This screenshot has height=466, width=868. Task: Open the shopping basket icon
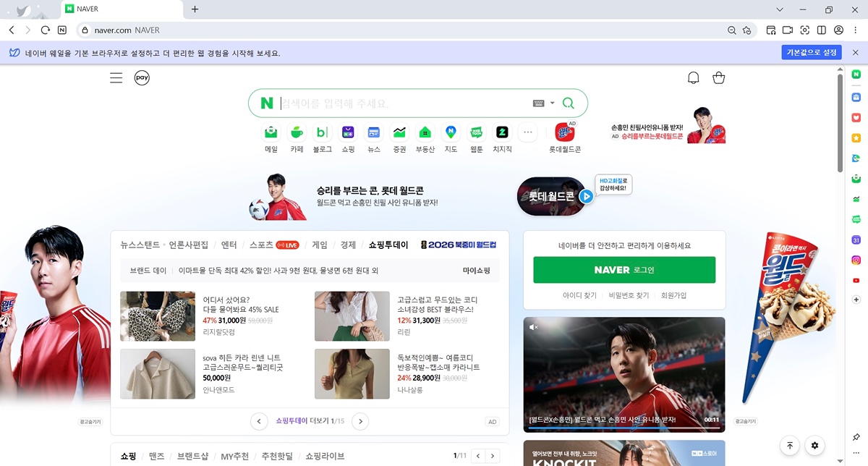pos(718,78)
